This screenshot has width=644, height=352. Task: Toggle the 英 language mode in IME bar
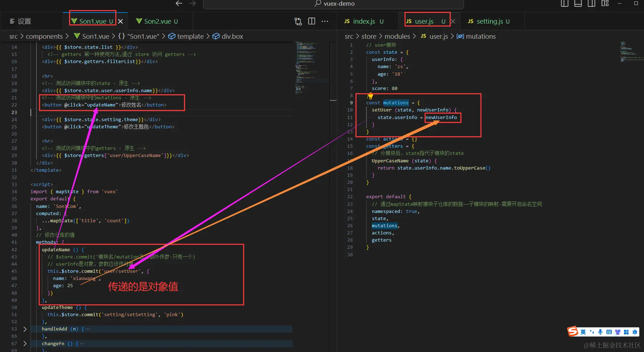click(x=583, y=332)
